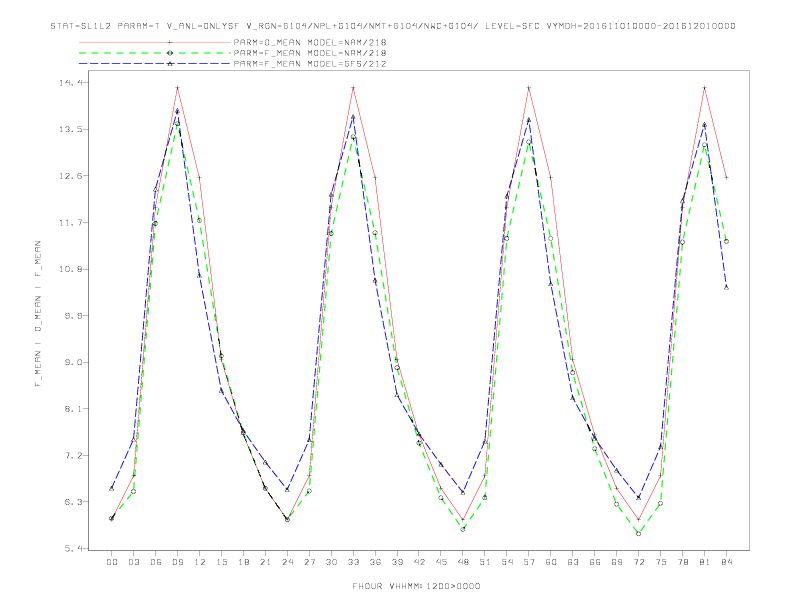792x612 pixels.
Task: Click the red O_MEAN NAM/218 legend line sample
Action: (x=155, y=43)
